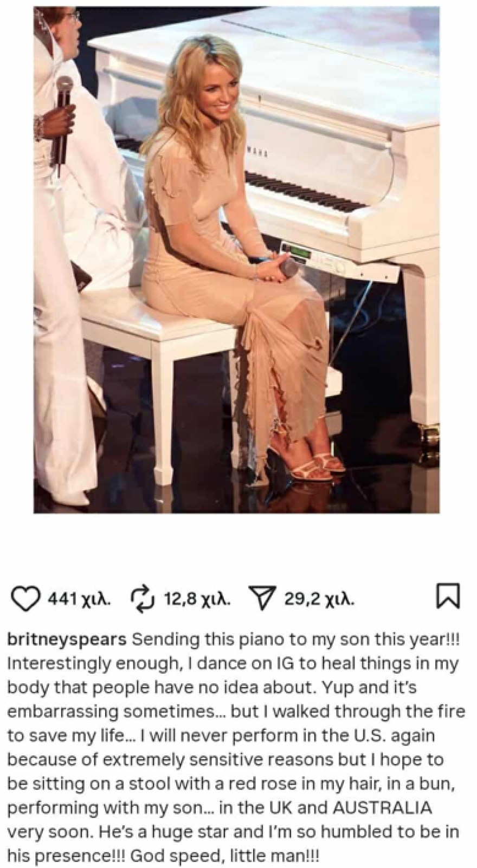Share the post via paper plane icon

[262, 599]
